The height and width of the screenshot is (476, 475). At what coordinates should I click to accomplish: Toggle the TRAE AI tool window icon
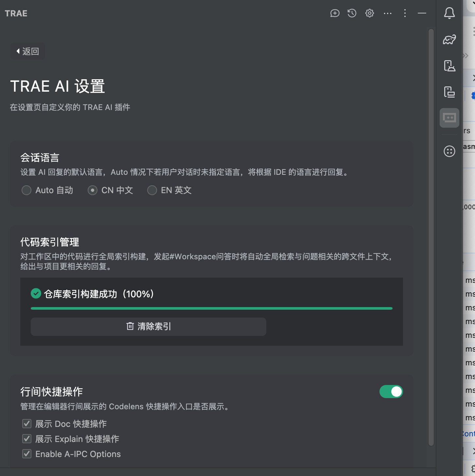[x=449, y=118]
